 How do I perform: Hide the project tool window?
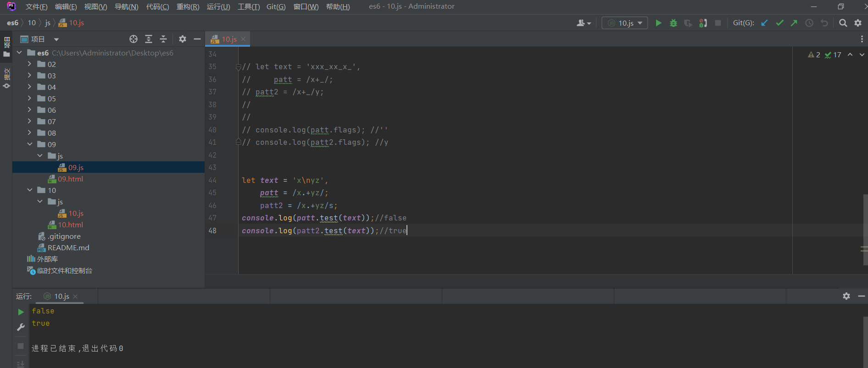coord(197,39)
